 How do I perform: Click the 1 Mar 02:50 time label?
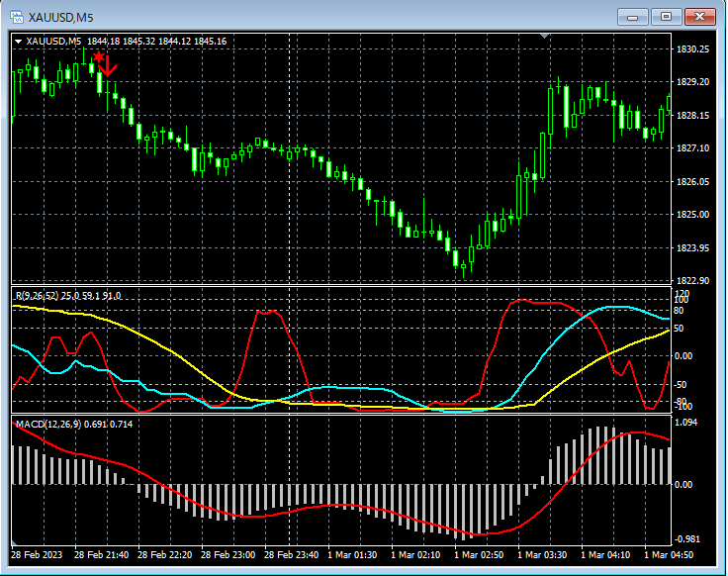click(481, 555)
